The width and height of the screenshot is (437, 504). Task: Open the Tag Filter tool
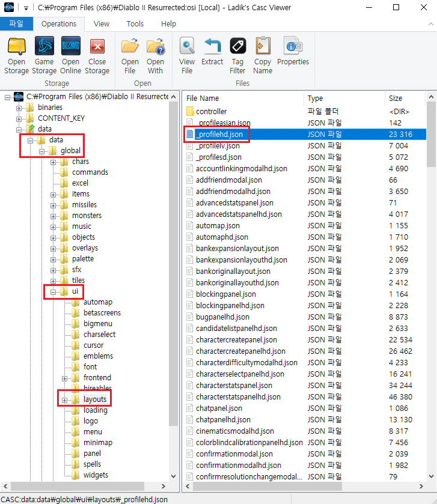point(237,46)
